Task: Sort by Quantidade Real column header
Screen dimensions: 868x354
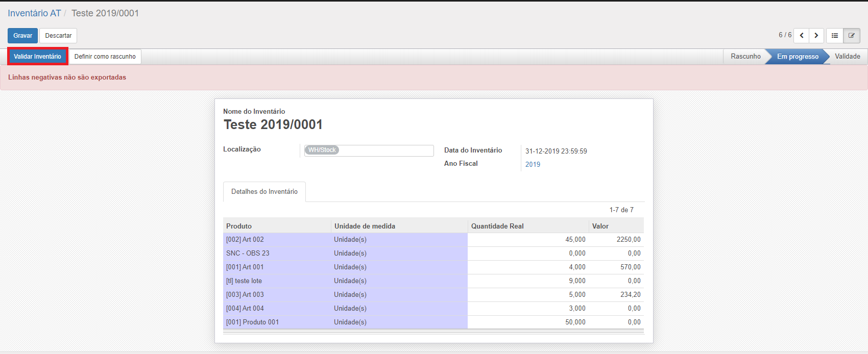Action: 497,226
